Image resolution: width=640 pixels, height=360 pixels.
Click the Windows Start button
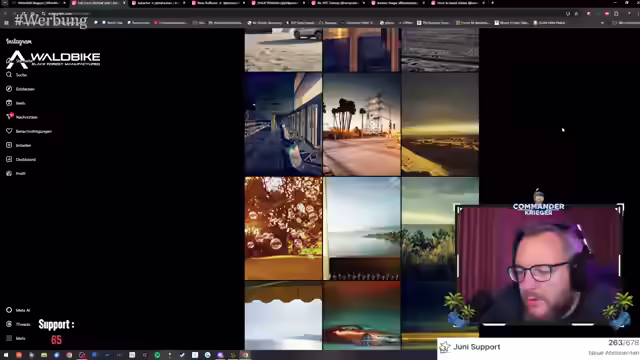[x=6, y=355]
